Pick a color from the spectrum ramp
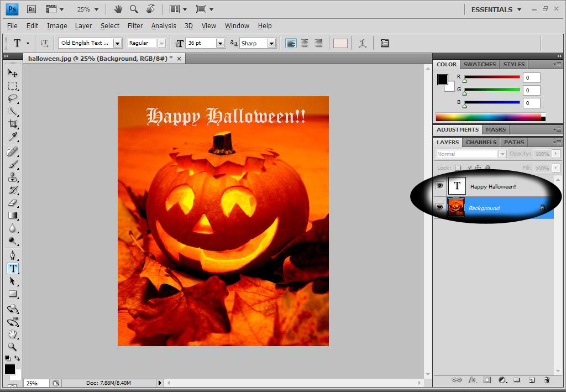 [491, 117]
